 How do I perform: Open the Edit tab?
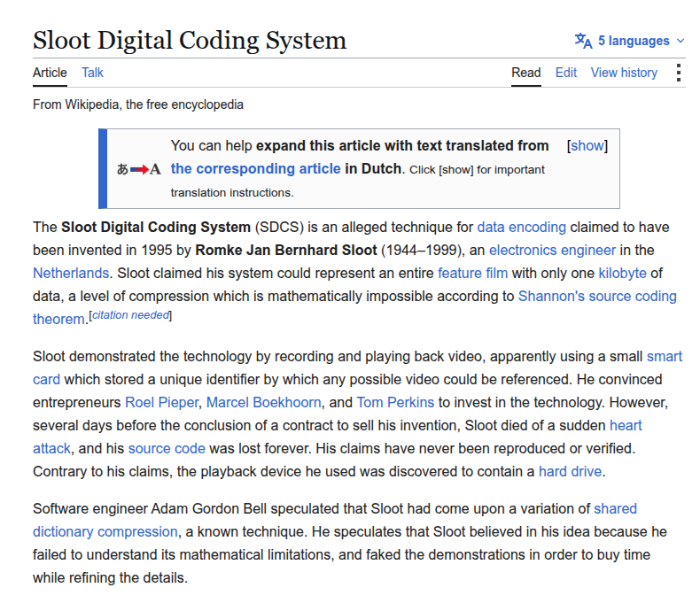click(x=565, y=73)
